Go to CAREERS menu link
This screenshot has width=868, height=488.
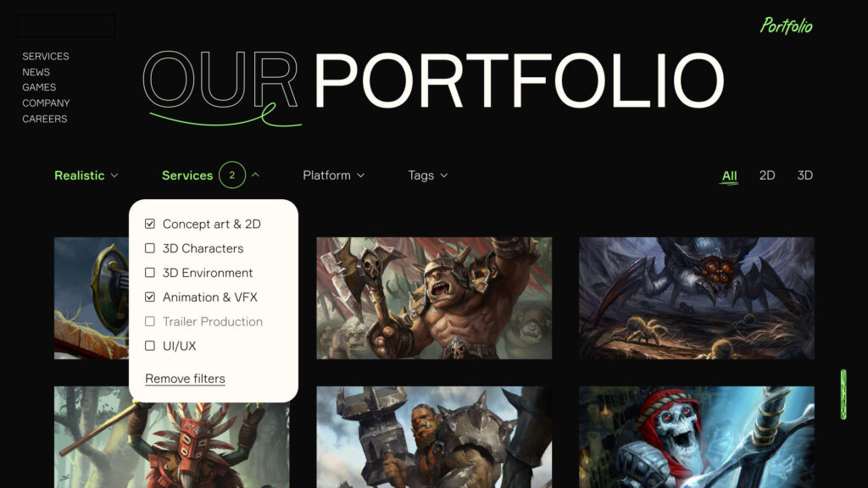pyautogui.click(x=44, y=119)
